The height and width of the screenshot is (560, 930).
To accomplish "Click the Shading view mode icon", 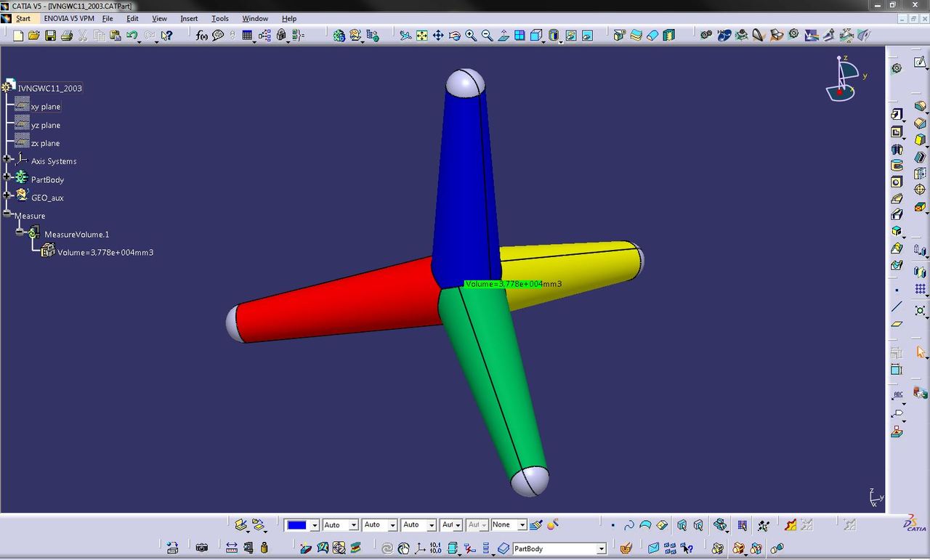I will (x=554, y=35).
